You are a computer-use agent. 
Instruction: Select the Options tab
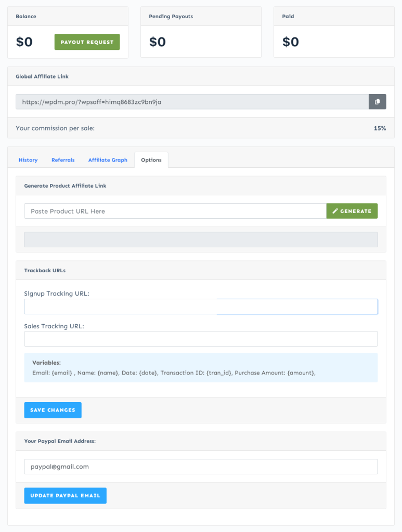[151, 159]
